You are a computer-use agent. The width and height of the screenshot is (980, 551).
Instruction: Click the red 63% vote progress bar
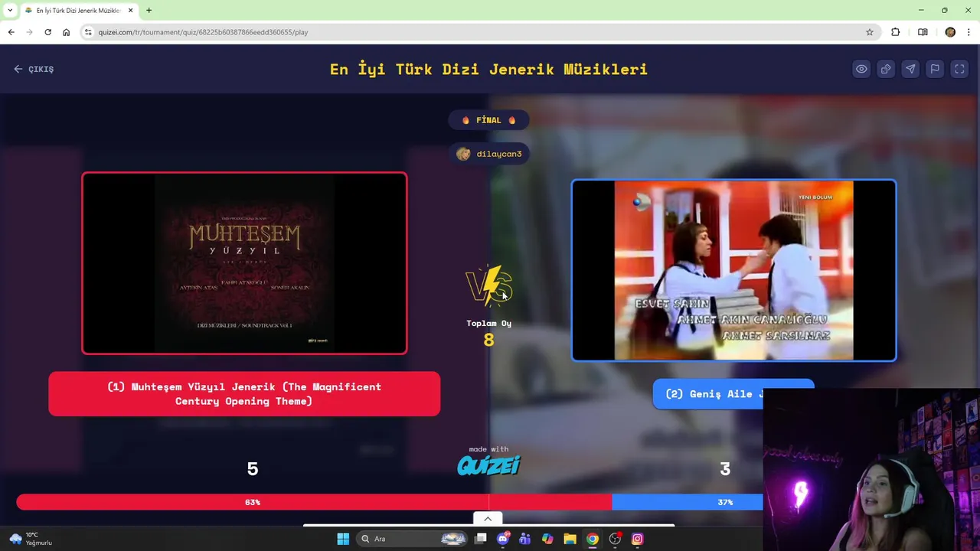coord(314,502)
